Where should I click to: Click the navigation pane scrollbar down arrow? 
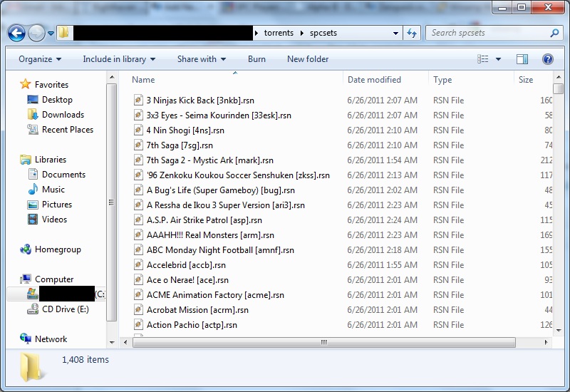click(x=112, y=342)
